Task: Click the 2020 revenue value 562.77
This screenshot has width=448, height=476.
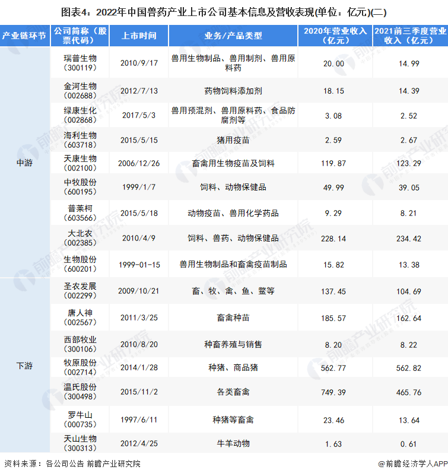Action: point(333,368)
